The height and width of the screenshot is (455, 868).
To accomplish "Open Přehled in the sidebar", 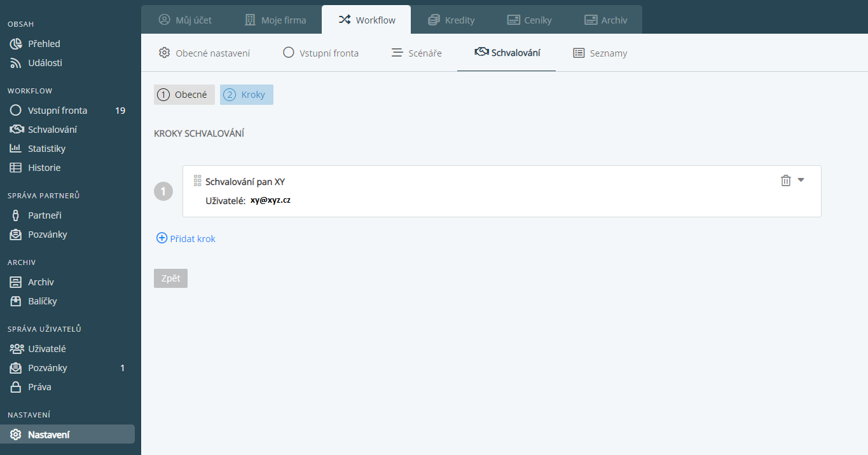I will click(x=44, y=44).
